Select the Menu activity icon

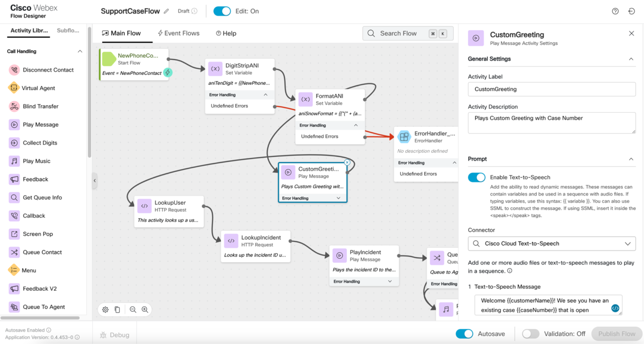click(x=14, y=270)
